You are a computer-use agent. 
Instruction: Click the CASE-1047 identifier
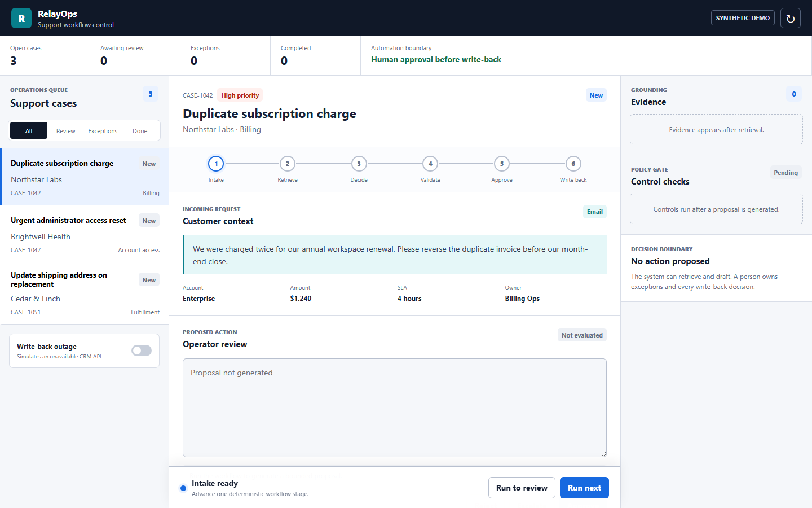coord(26,250)
